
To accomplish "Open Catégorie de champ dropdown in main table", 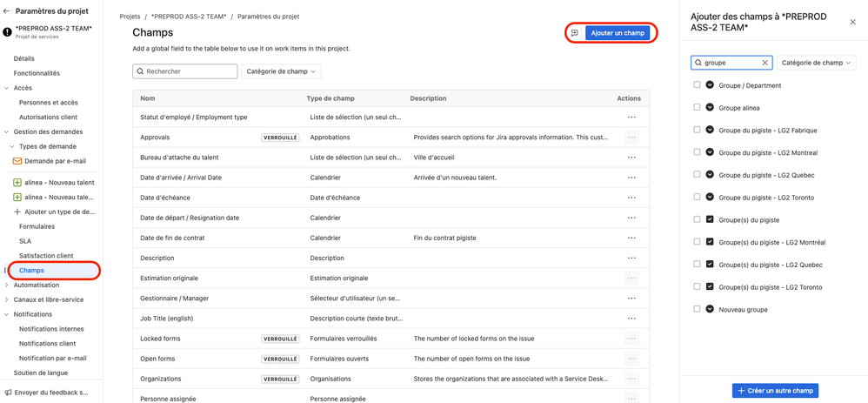I will [281, 71].
